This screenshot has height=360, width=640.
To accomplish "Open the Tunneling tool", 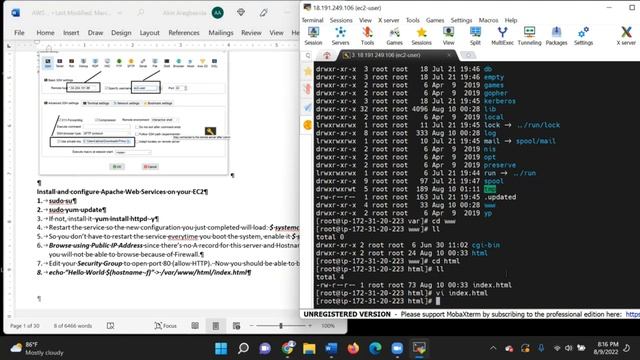I will (529, 36).
